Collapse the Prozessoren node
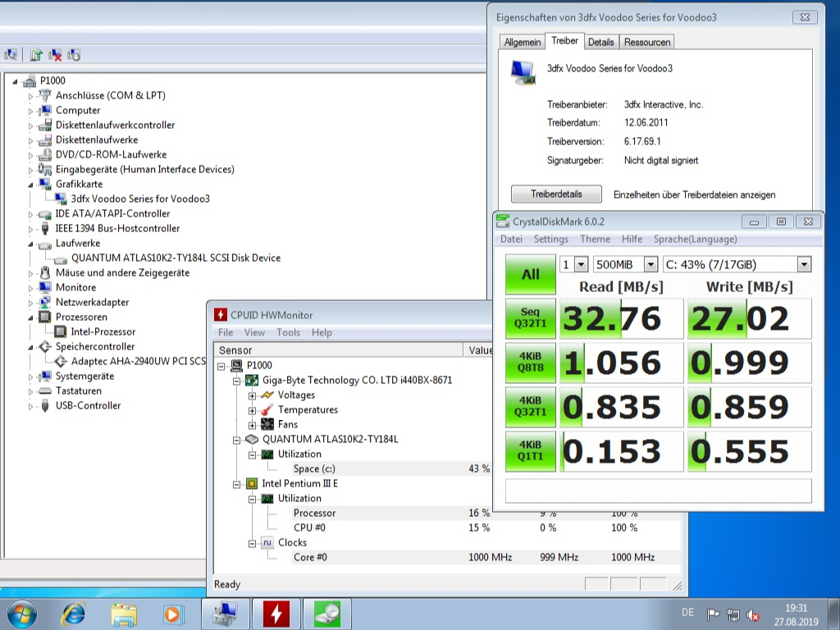 30,317
